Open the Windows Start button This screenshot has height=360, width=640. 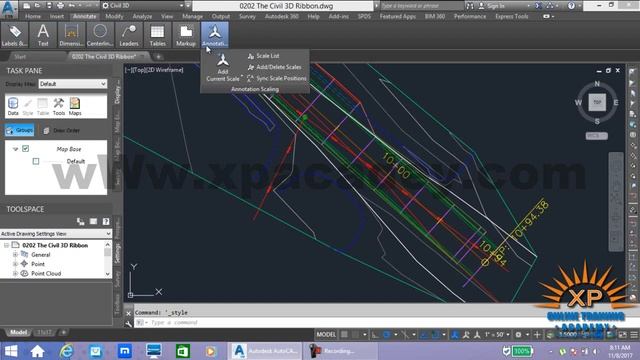pyautogui.click(x=11, y=351)
